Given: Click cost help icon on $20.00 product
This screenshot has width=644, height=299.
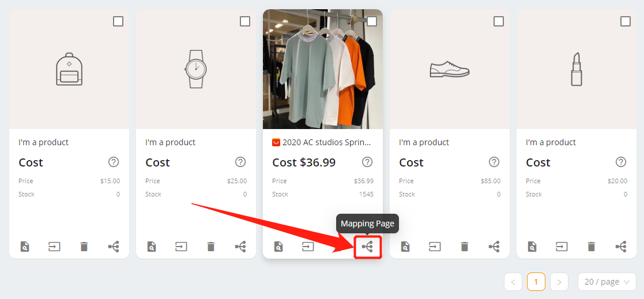Looking at the screenshot, I should click(x=621, y=162).
